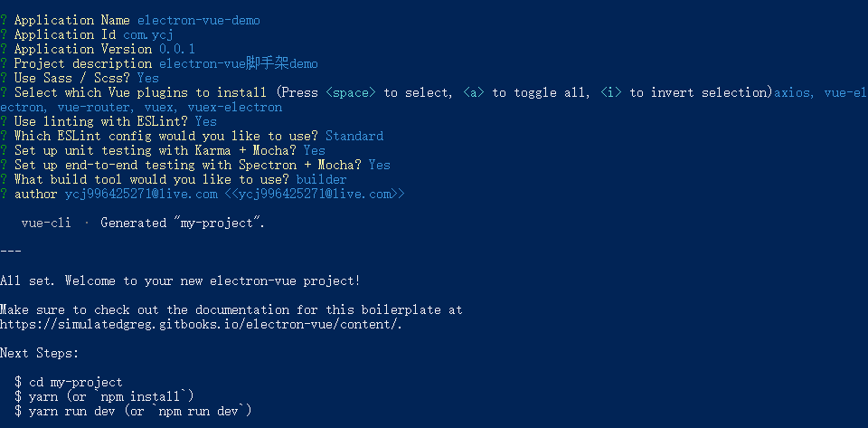The width and height of the screenshot is (868, 428).
Task: Click the author email ycj996425271@live.com
Action: click(141, 195)
